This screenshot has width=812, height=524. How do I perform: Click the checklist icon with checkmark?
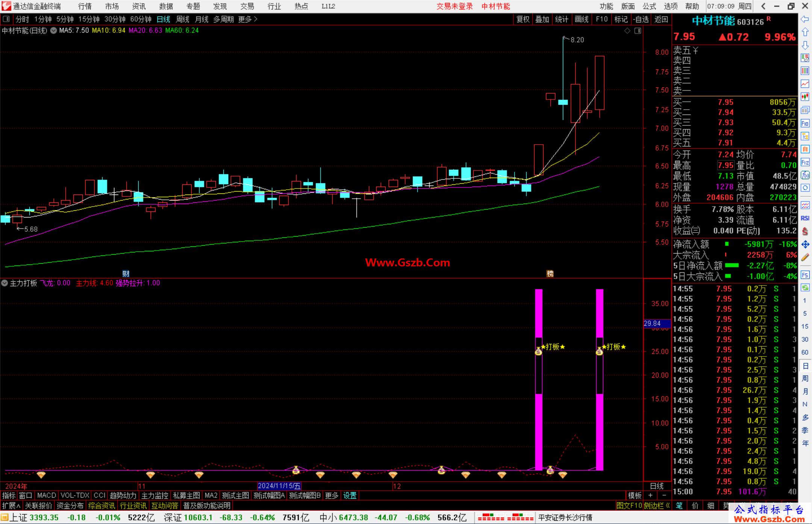tap(805, 58)
